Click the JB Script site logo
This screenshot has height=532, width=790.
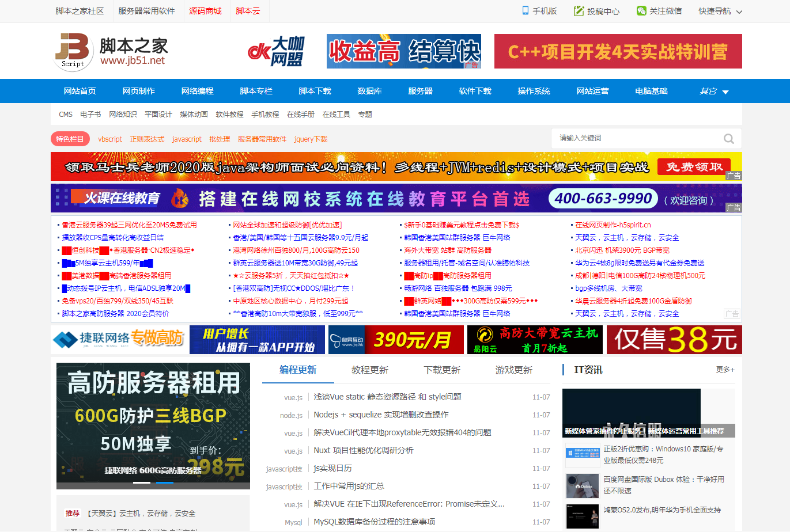[72, 52]
